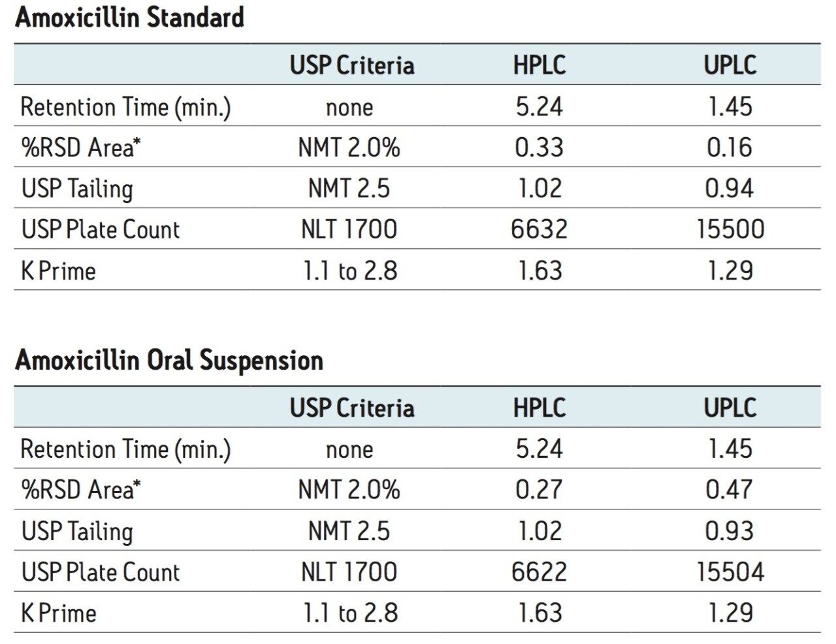Click UPLC column header in Amoxicillin Standard table
This screenshot has width=836, height=644.
pos(730,65)
